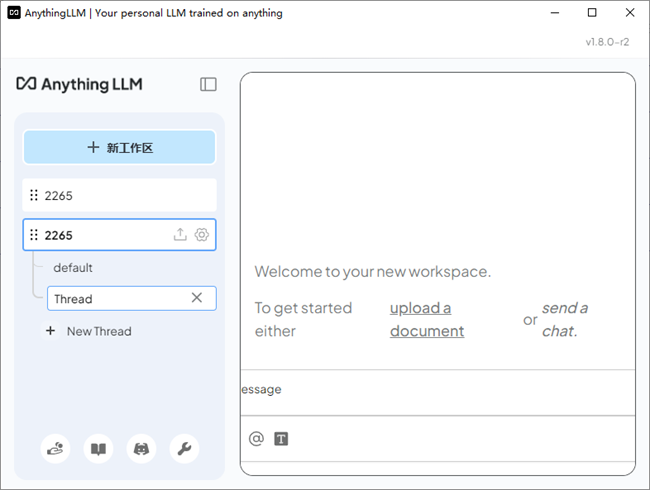This screenshot has height=490, width=650.
Task: Click the upload icon on the selected 2265 workspace
Action: (x=180, y=235)
